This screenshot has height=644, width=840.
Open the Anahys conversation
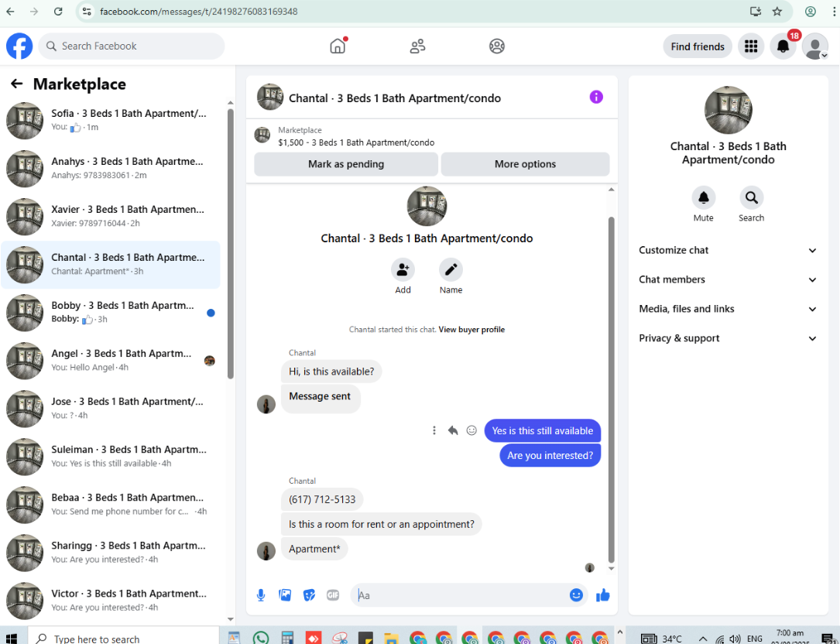pyautogui.click(x=111, y=169)
